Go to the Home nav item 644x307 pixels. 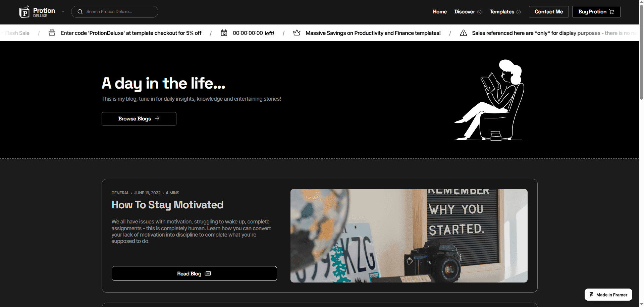point(440,12)
